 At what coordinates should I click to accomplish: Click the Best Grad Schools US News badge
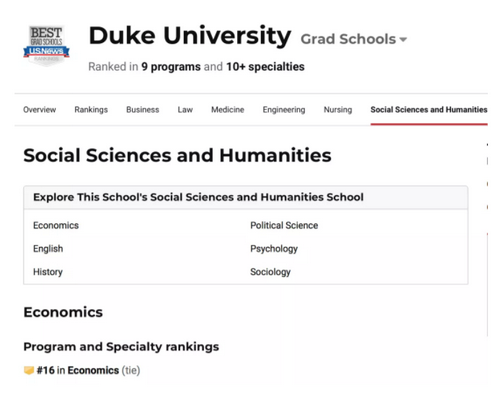(x=46, y=46)
